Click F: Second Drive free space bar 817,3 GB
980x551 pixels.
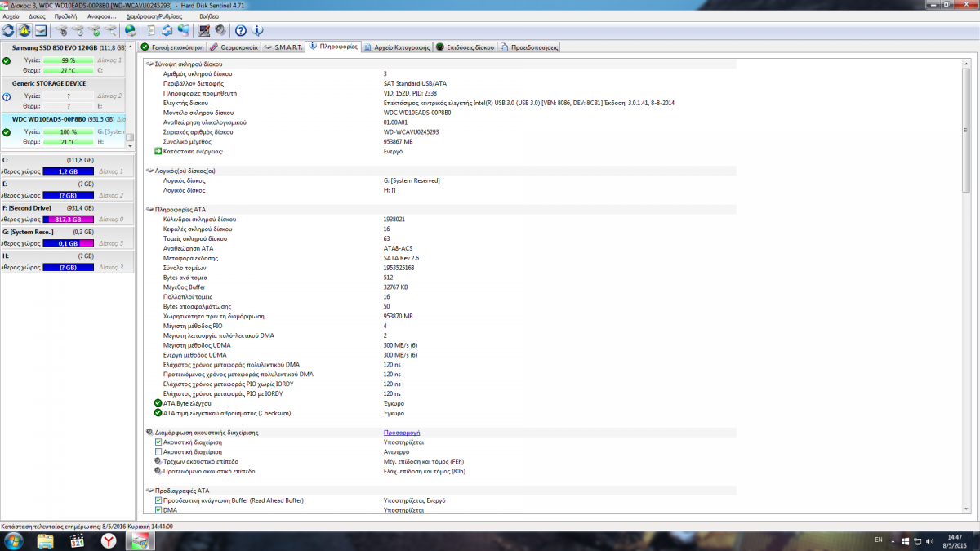click(68, 220)
